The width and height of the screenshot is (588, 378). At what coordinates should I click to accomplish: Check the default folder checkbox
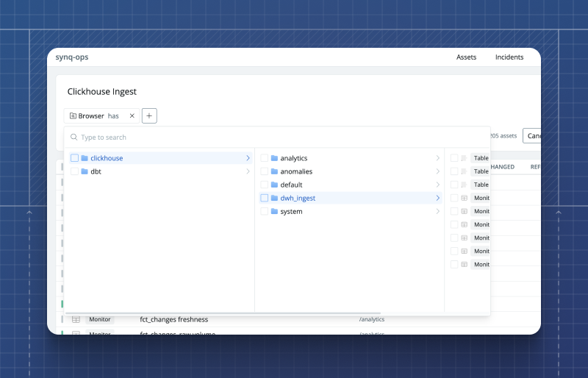265,185
